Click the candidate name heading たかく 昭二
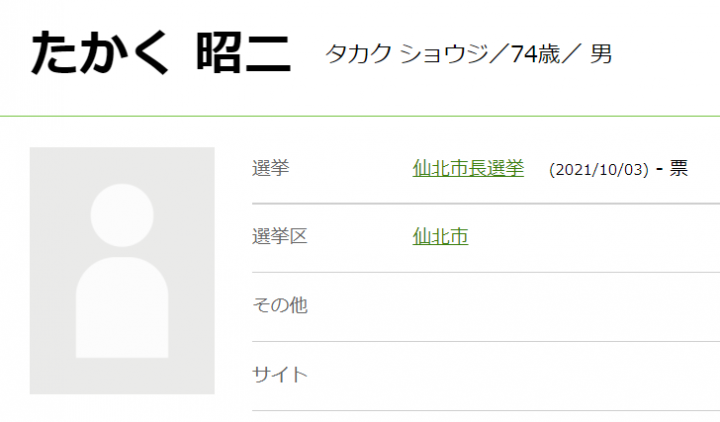 point(160,54)
